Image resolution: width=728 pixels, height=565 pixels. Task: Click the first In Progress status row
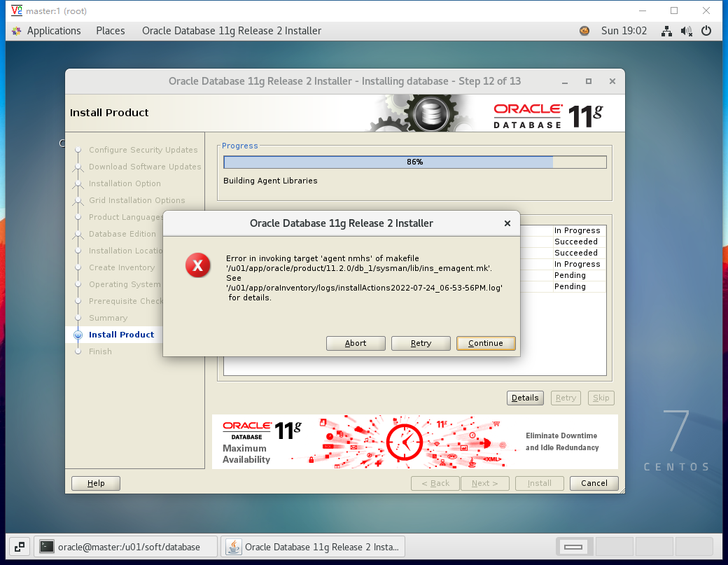tap(577, 230)
